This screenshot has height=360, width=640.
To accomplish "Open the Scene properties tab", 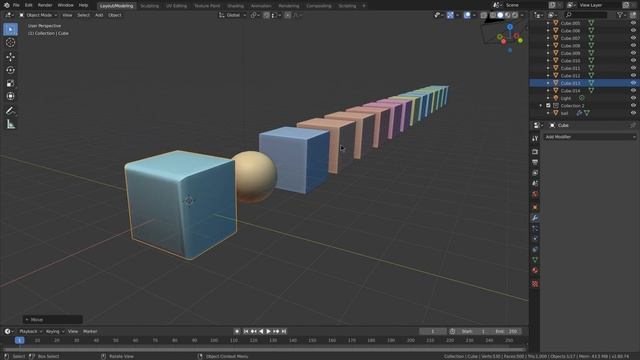I will tap(535, 184).
